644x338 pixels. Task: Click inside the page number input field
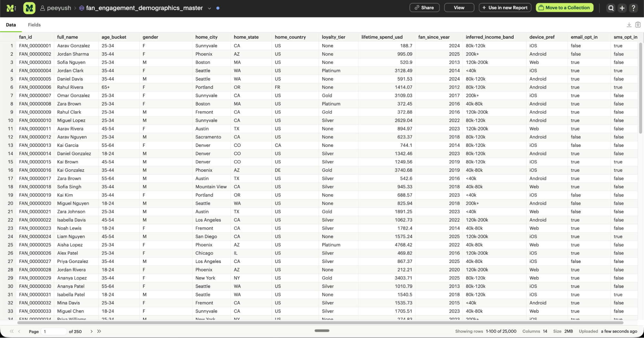(53, 331)
